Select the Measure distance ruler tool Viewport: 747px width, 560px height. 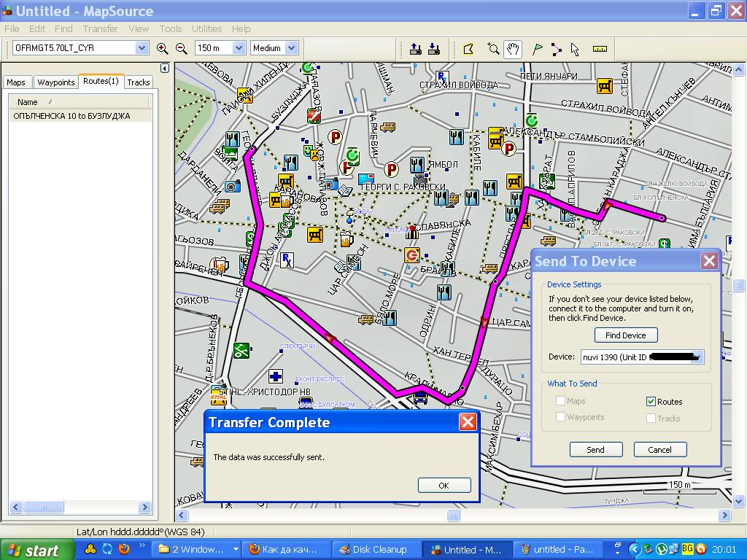(x=600, y=49)
